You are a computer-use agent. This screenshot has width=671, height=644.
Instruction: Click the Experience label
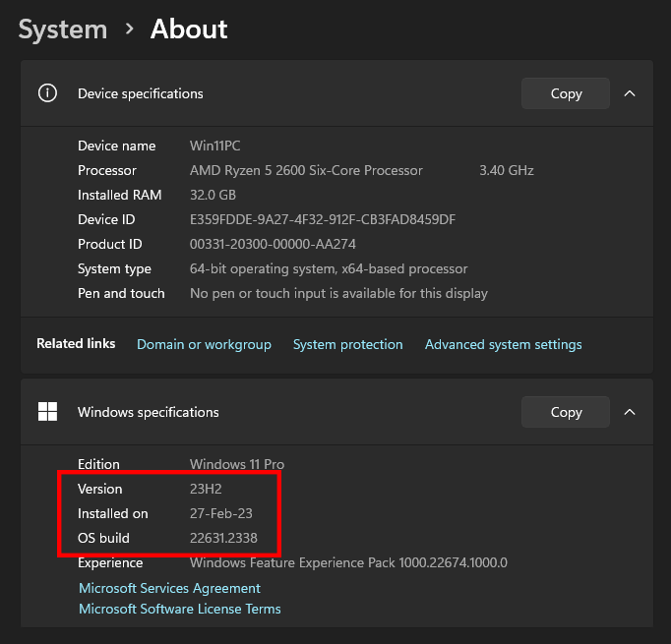click(110, 562)
